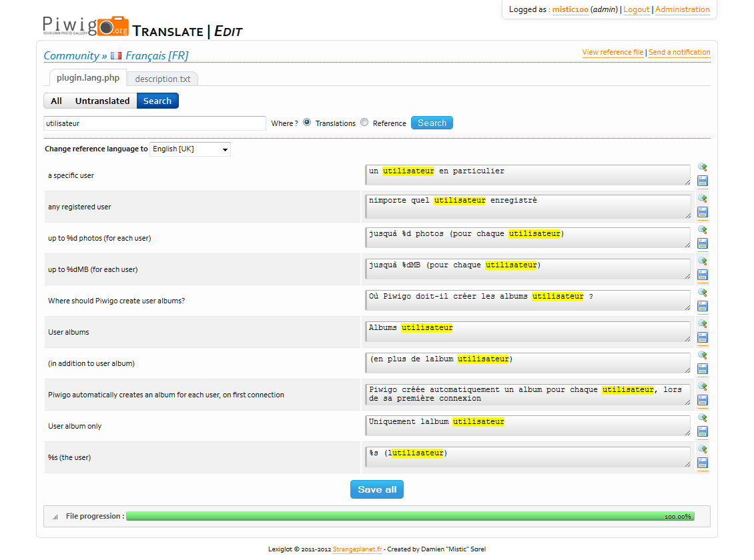Screen dimensions: 754x560
Task: Open the View reference file link
Action: [612, 53]
